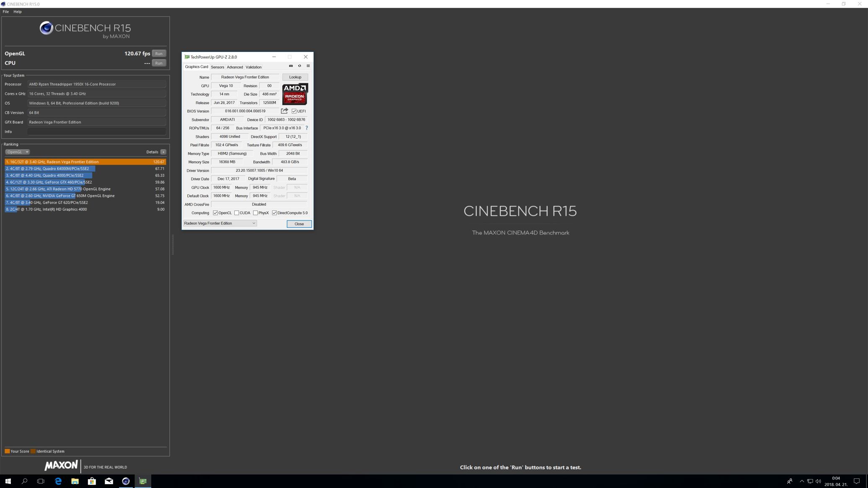Click the network icon in system tray
The width and height of the screenshot is (868, 488).
(x=810, y=481)
